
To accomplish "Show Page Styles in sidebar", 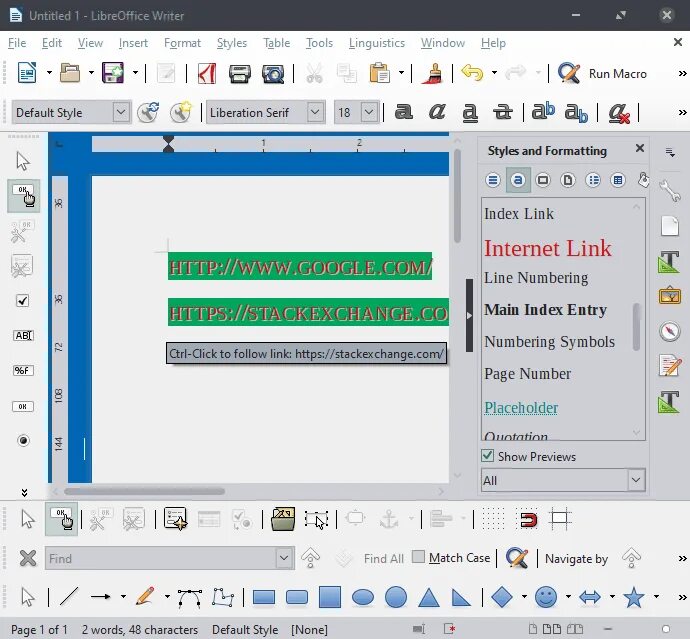I will pyautogui.click(x=568, y=180).
